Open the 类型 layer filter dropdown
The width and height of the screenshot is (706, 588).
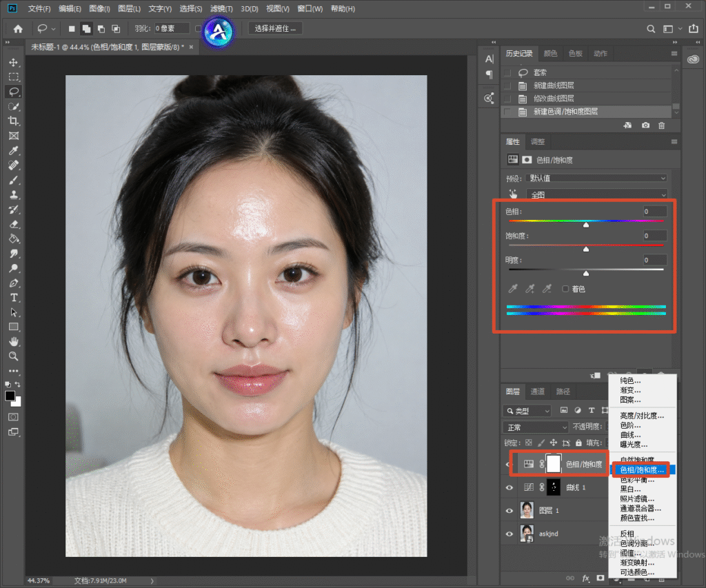coord(527,411)
